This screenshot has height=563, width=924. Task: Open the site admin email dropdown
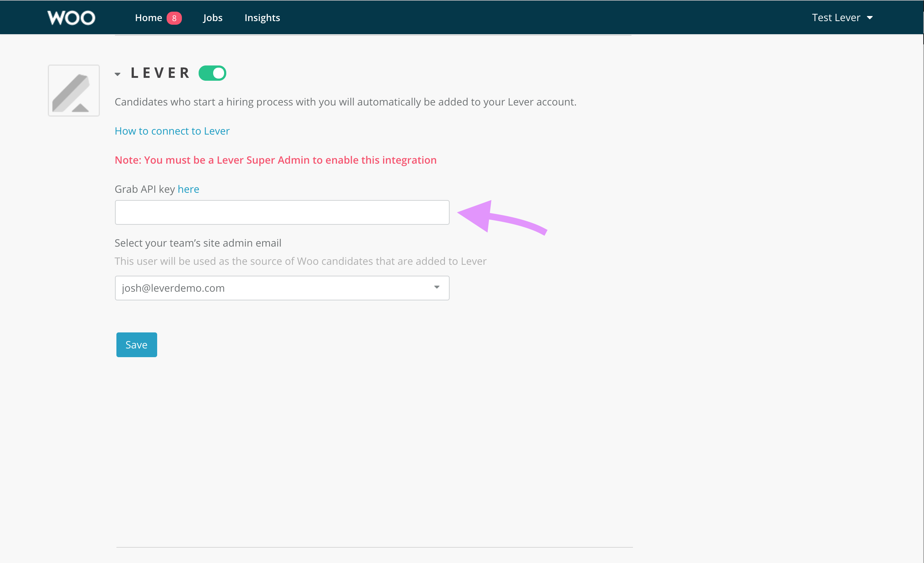coord(282,288)
